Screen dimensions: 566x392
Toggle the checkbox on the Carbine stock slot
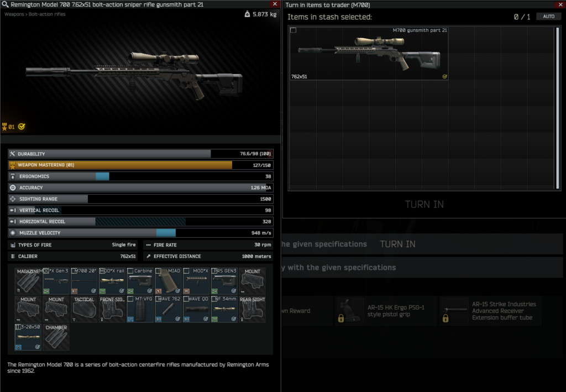pos(130,271)
